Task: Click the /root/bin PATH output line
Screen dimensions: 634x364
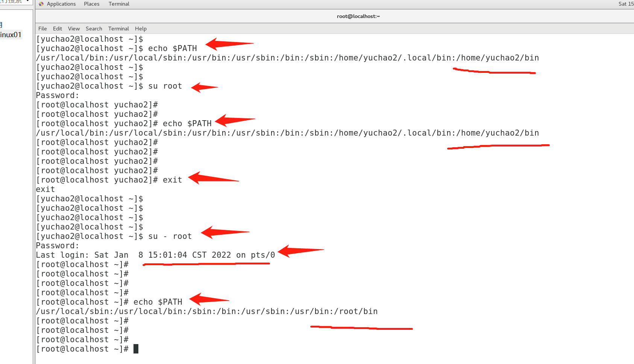Action: 207,311
